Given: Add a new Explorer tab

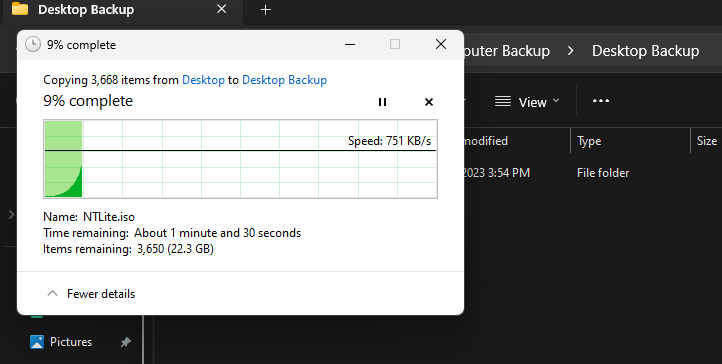Looking at the screenshot, I should pos(265,10).
